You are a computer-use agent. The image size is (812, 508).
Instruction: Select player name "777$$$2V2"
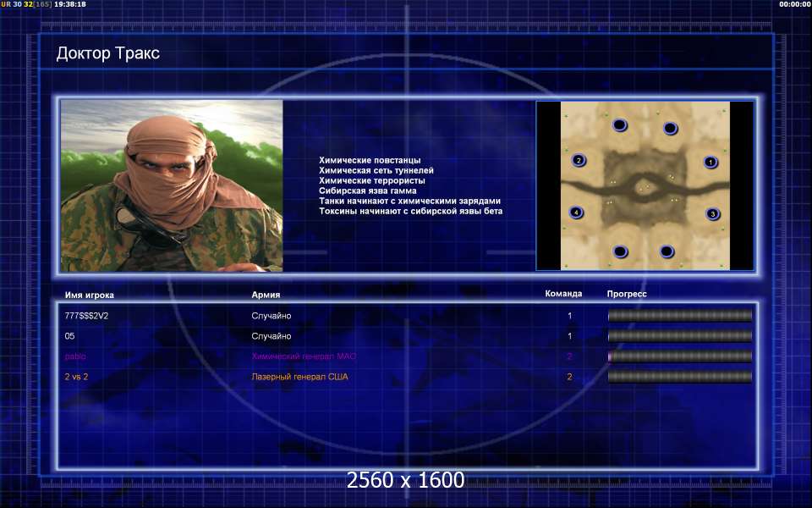click(x=86, y=316)
